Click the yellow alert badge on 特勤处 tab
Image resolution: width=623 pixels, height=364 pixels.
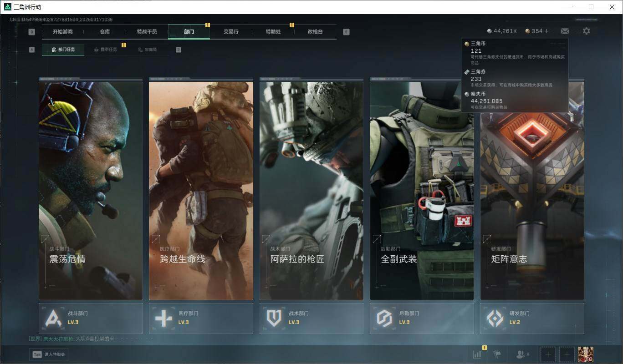click(292, 25)
